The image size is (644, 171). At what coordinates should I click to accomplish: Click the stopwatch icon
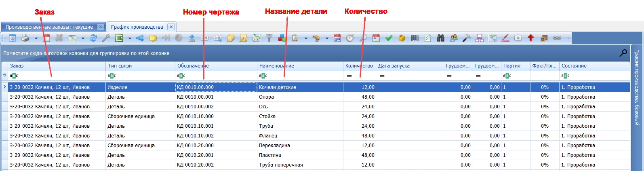point(350,38)
